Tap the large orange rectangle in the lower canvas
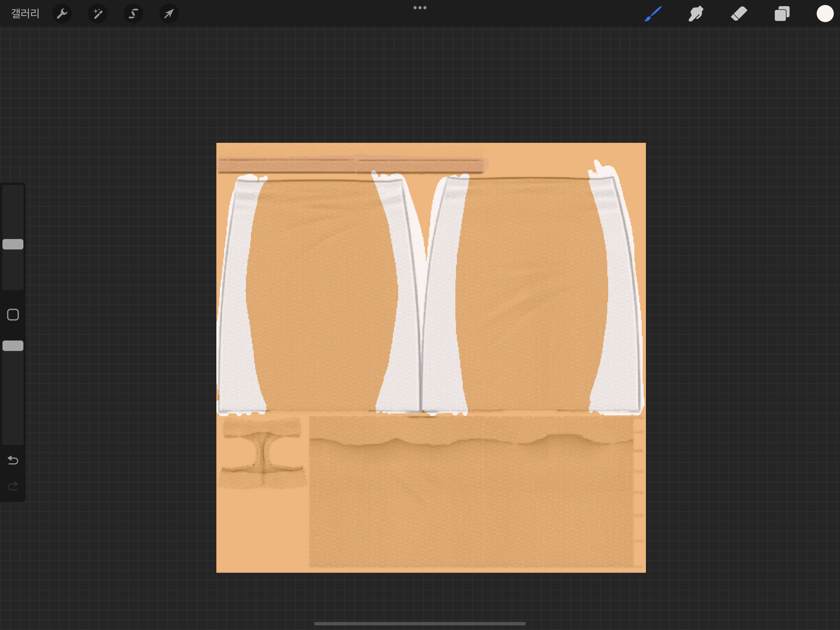Screen dimensions: 840x630 click(471, 492)
